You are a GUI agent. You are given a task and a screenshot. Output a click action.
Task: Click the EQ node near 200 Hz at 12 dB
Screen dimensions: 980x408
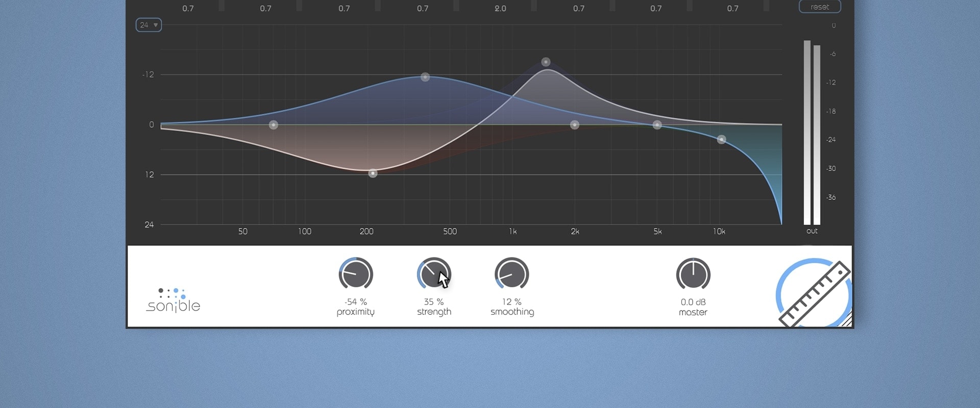[x=373, y=173]
